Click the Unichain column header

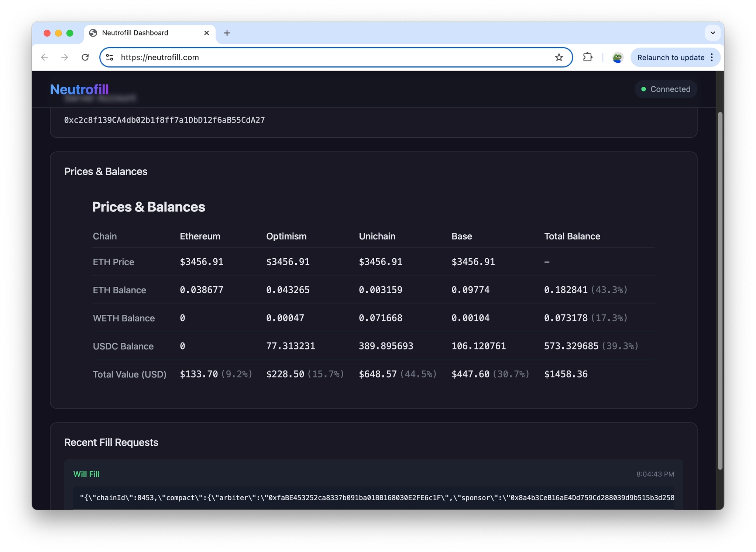pos(377,237)
